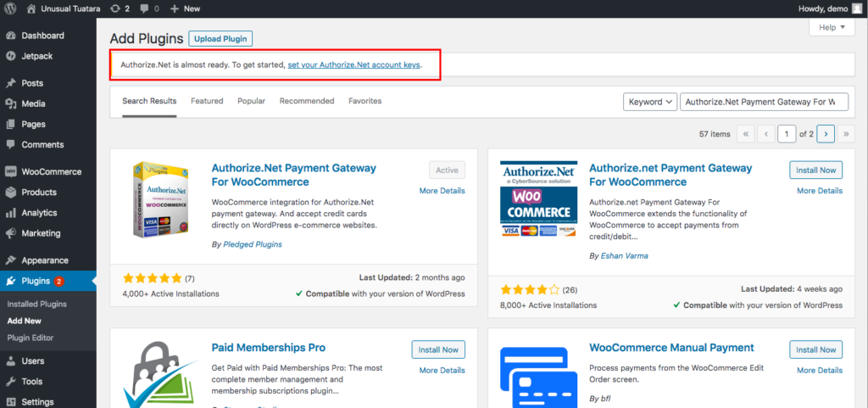Click Authorize.Net CyberSource WooCommerce plugin thumbnail
868x408 pixels.
pyautogui.click(x=538, y=199)
